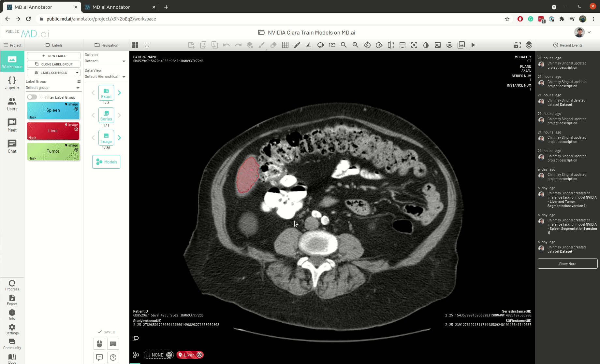Click the zoom out magnifier icon

344,45
